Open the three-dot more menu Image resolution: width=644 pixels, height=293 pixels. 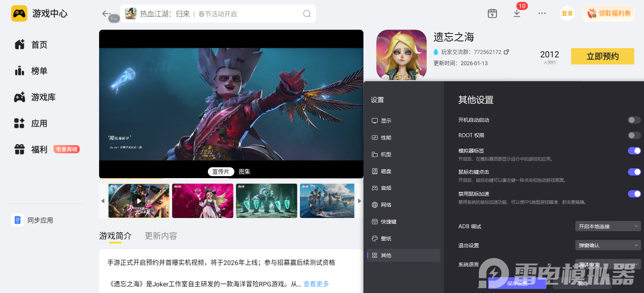click(x=542, y=14)
